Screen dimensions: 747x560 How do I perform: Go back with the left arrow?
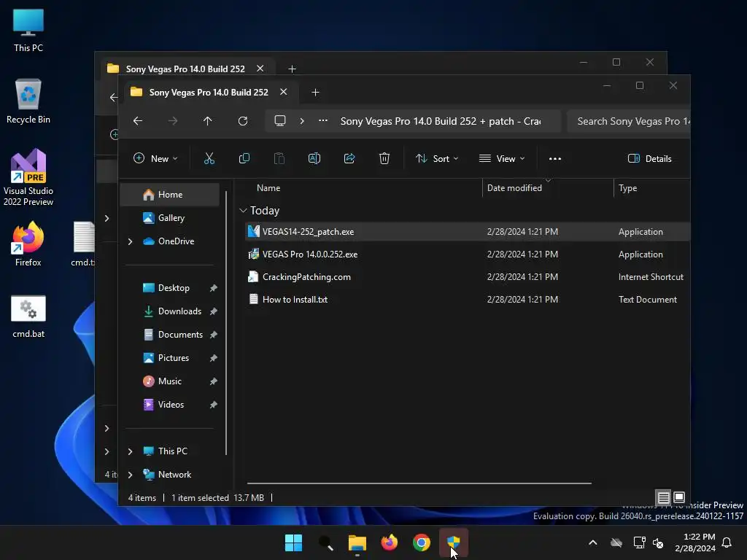[138, 121]
